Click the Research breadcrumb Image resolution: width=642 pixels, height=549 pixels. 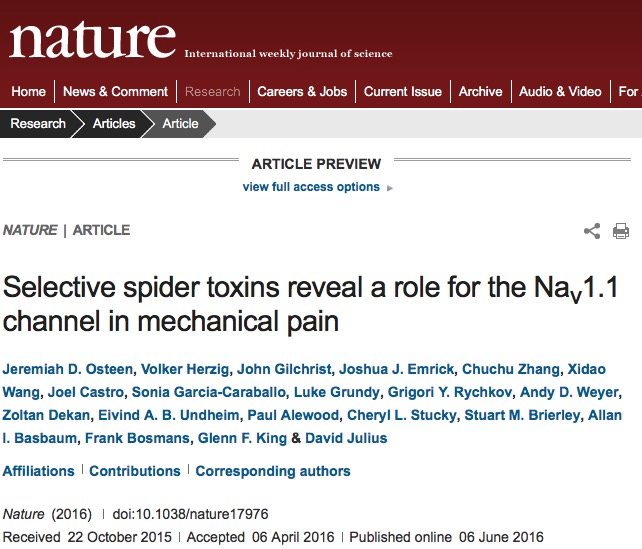pos(38,123)
